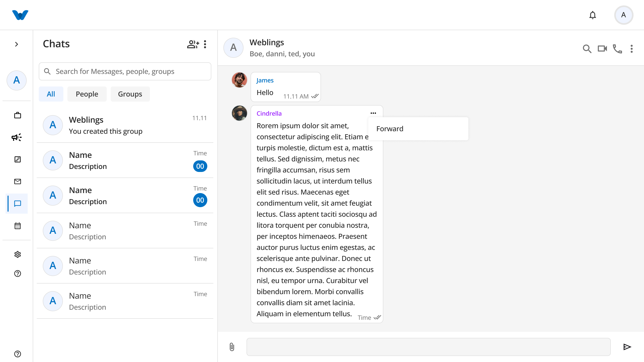Open the news feed icon in sidebar
The height and width of the screenshot is (362, 644).
18,159
